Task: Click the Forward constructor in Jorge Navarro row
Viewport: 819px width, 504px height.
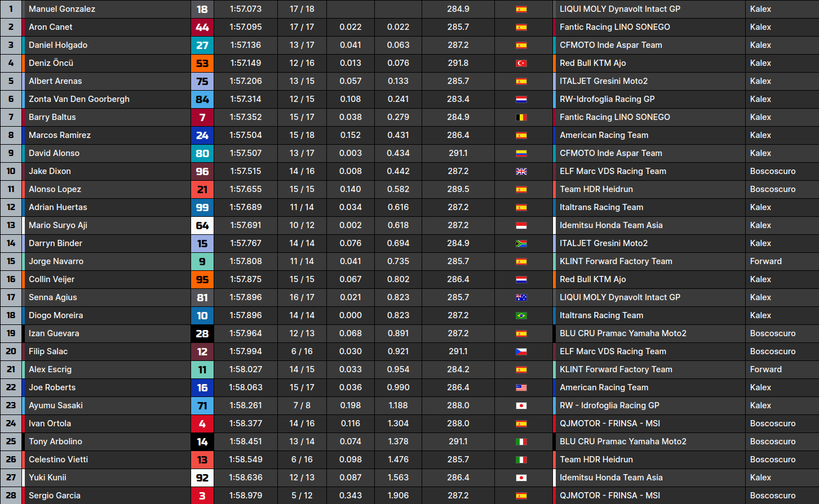Action: pyautogui.click(x=765, y=261)
